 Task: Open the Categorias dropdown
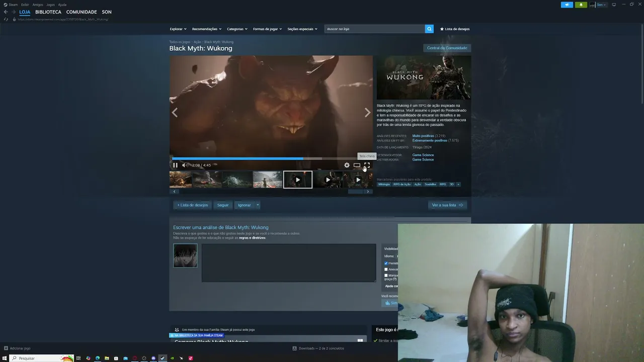coord(237,29)
